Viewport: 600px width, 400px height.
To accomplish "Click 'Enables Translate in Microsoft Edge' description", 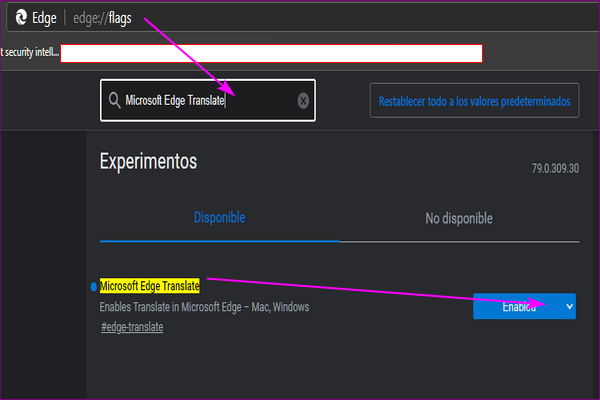I will (204, 307).
